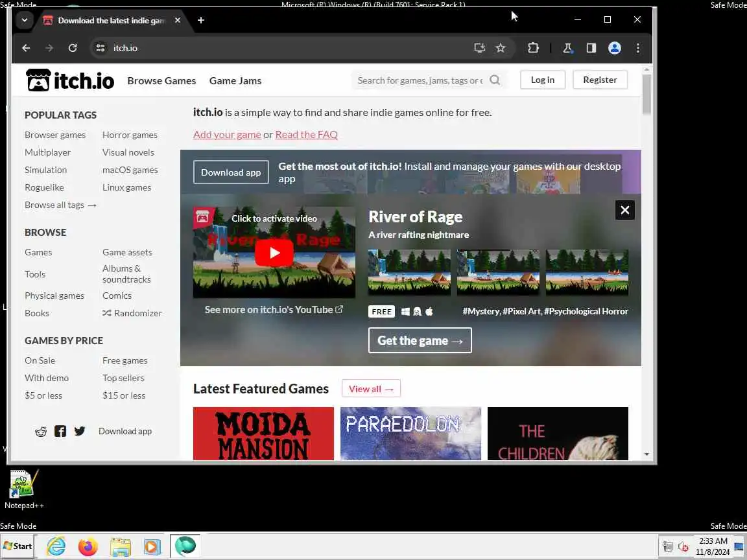This screenshot has width=747, height=560.
Task: Go back with the browser back arrow
Action: pos(26,48)
